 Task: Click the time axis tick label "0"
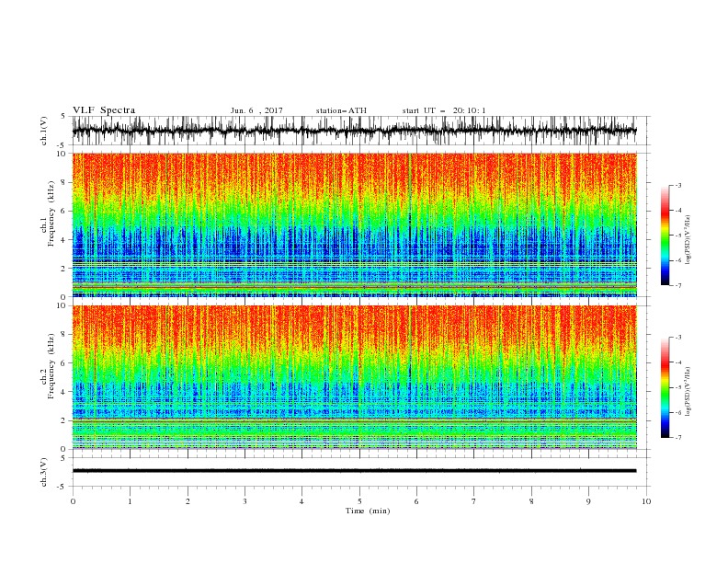pos(73,501)
